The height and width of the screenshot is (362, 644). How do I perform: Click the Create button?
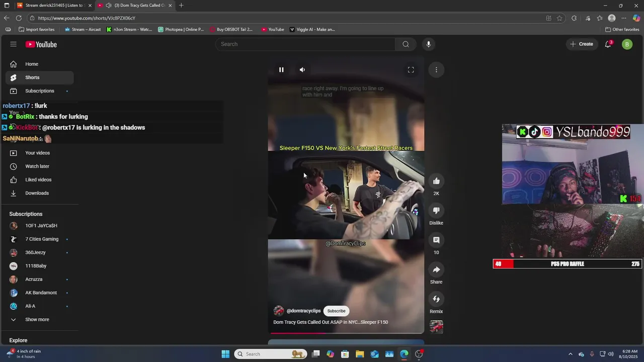[582, 44]
